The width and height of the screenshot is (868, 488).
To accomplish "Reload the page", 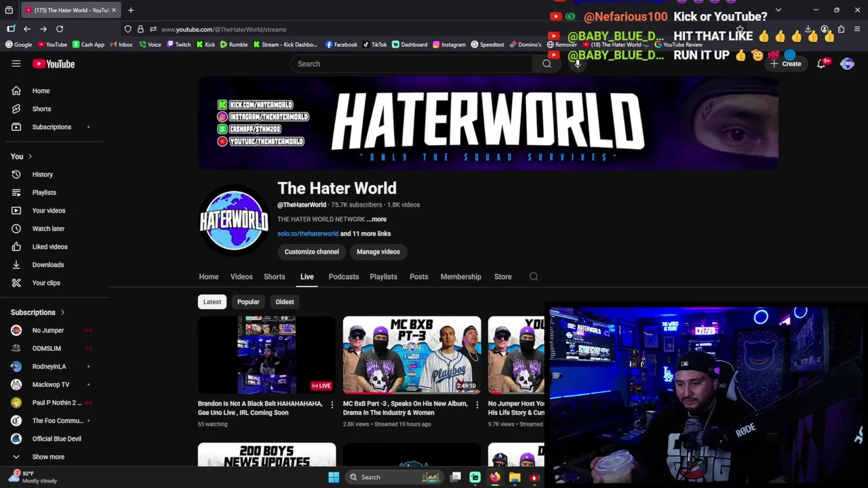I will tap(60, 29).
